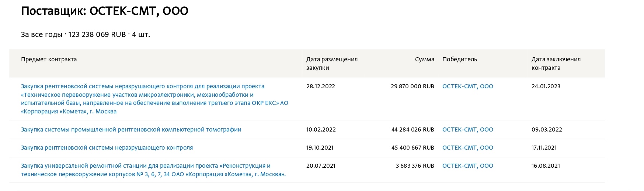This screenshot has width=644, height=191.
Task: Select the ОСТЕК-СМТ winner link in the 19.10.2021 row
Action: point(467,148)
